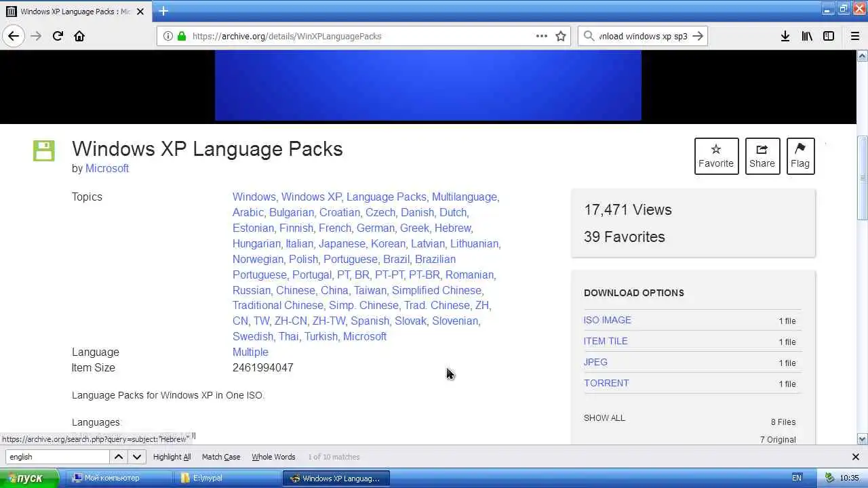Click the blue item preview image
This screenshot has height=488, width=868.
tap(428, 85)
